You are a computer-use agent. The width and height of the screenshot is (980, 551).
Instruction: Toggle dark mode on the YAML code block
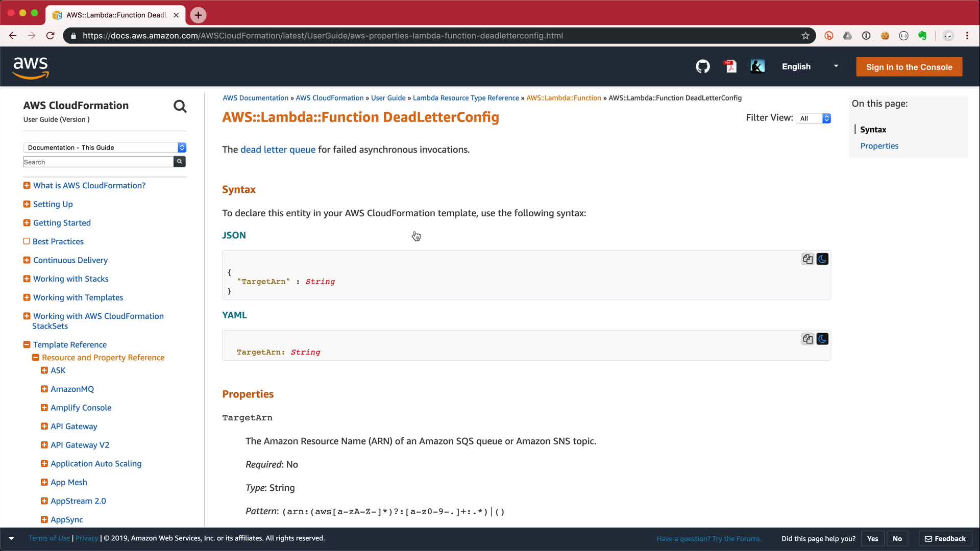click(x=822, y=339)
